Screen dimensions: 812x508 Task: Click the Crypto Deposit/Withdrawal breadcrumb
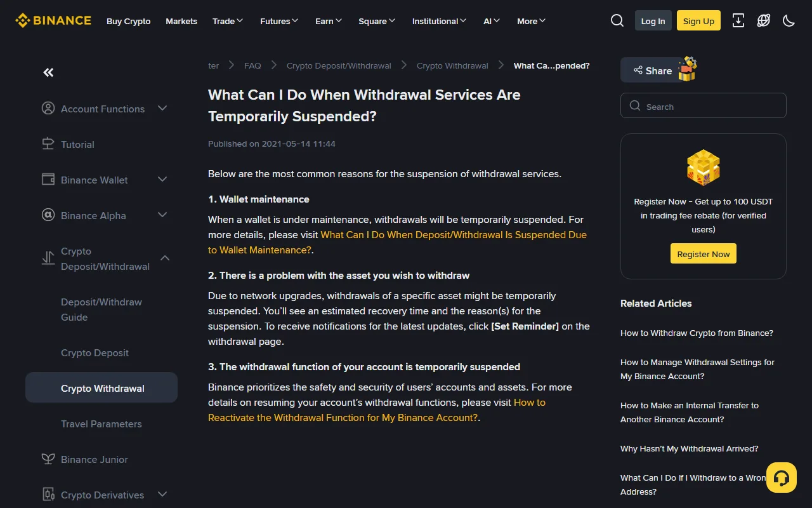click(x=339, y=65)
